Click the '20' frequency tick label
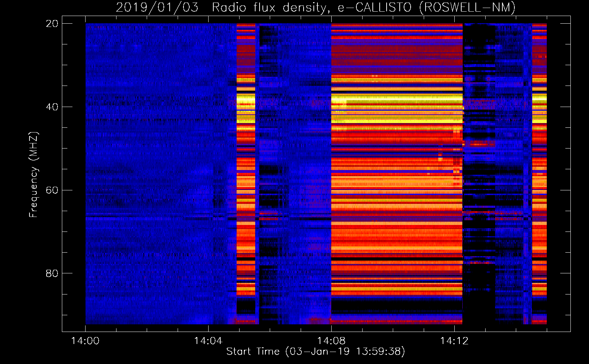The image size is (589, 364). [x=52, y=24]
